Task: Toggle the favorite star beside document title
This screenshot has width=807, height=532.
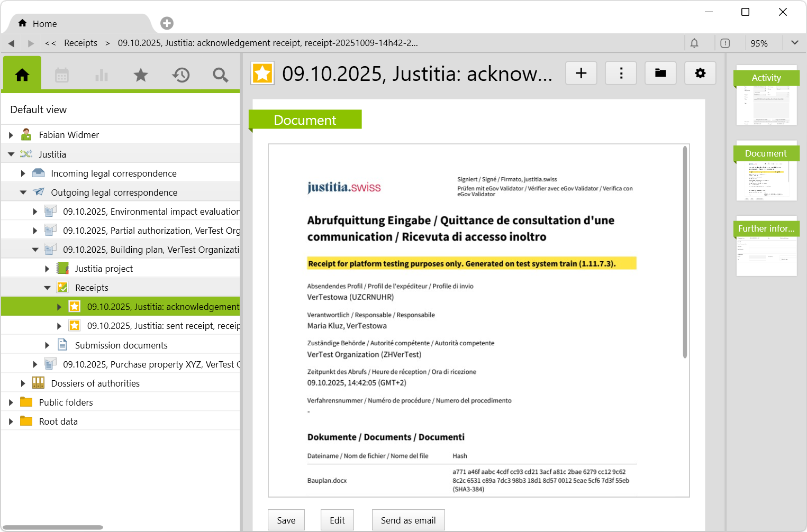Action: click(262, 74)
